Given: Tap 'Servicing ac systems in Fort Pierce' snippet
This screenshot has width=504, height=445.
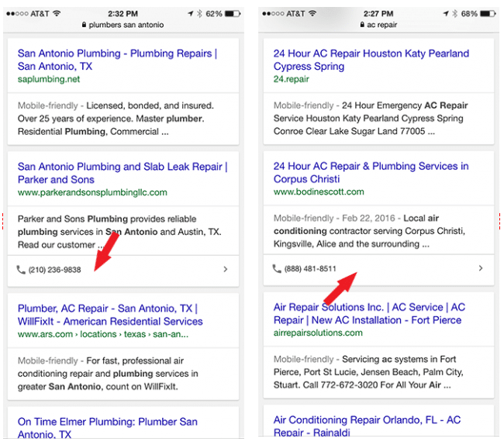Looking at the screenshot, I should tap(368, 372).
